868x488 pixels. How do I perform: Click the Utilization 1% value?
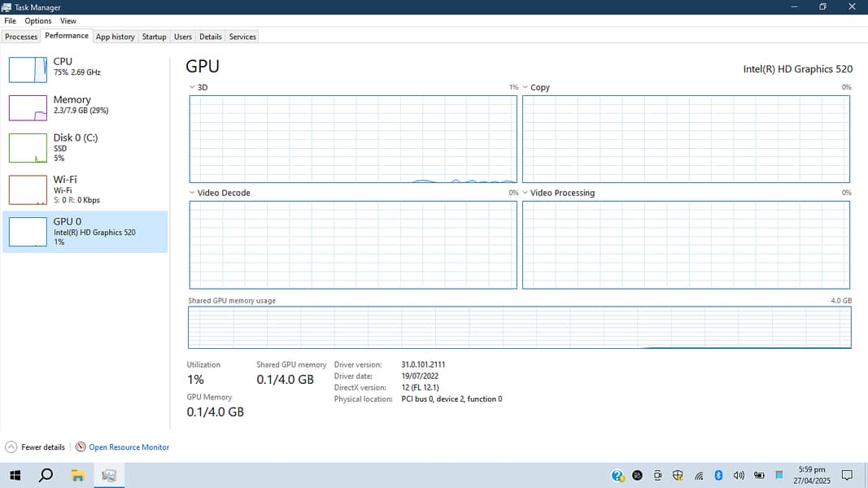195,380
